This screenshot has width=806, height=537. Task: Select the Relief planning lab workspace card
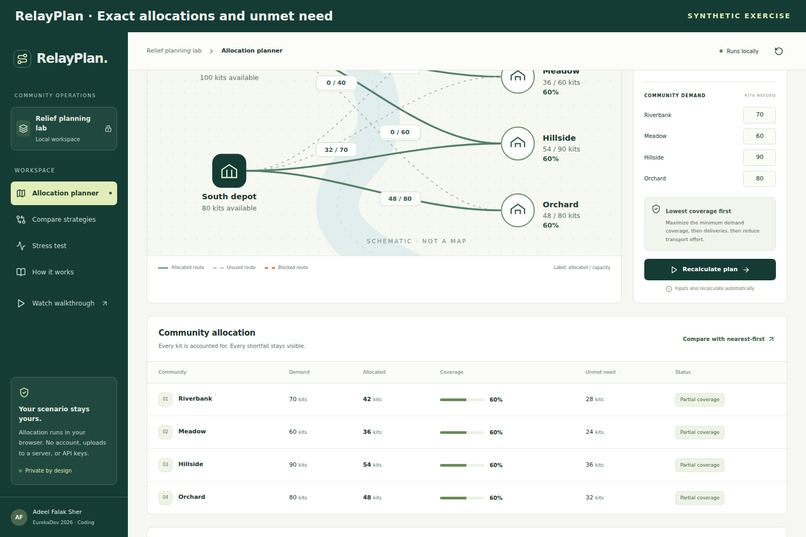coord(64,128)
